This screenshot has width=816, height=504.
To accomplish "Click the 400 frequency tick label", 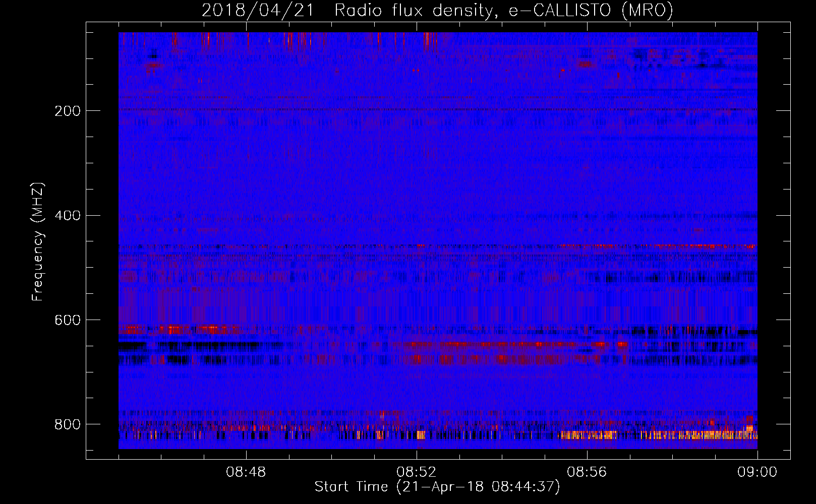I will [x=67, y=216].
